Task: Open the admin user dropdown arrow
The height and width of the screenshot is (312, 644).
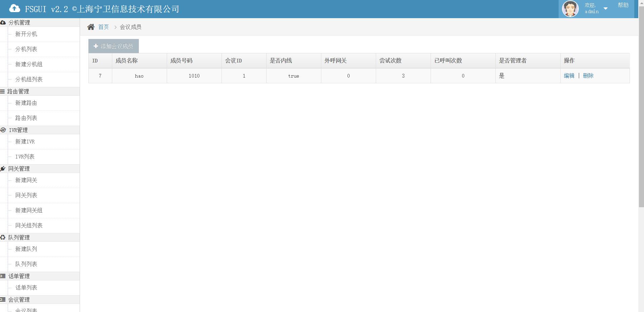Action: (605, 9)
